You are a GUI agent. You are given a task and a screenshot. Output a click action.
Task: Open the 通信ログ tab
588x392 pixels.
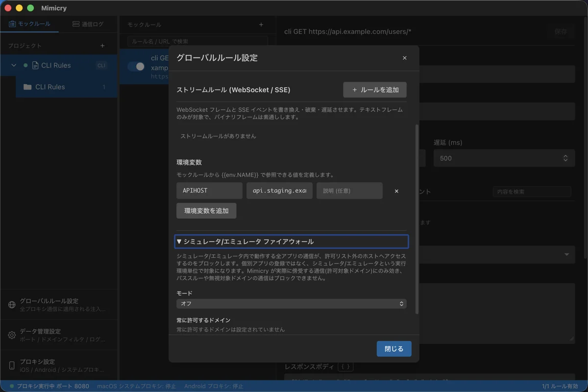[88, 24]
